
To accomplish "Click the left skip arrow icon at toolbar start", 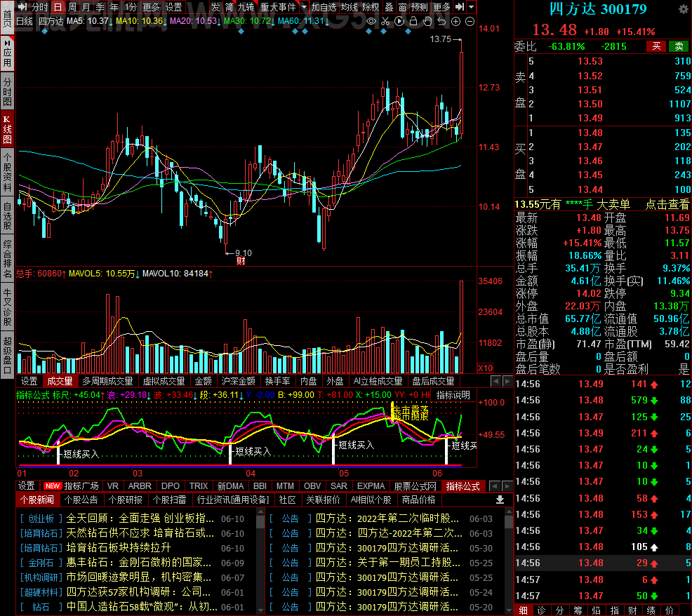I will [x=22, y=7].
